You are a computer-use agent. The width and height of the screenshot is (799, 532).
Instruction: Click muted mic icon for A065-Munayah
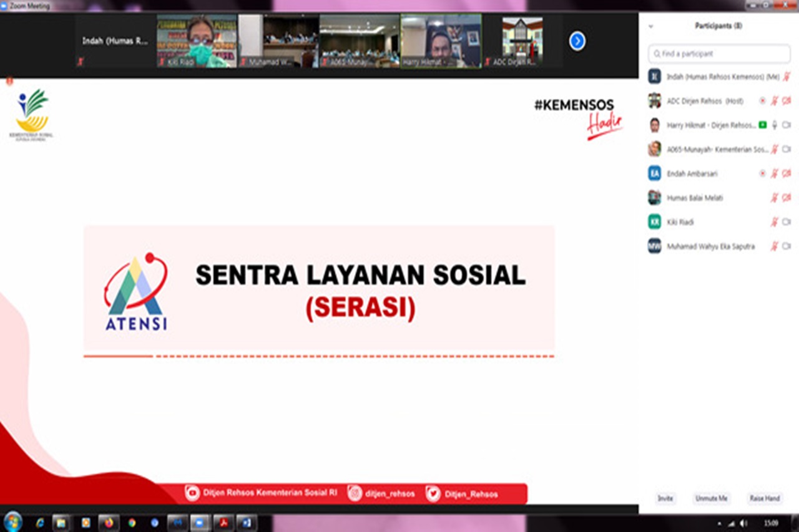[x=775, y=149]
